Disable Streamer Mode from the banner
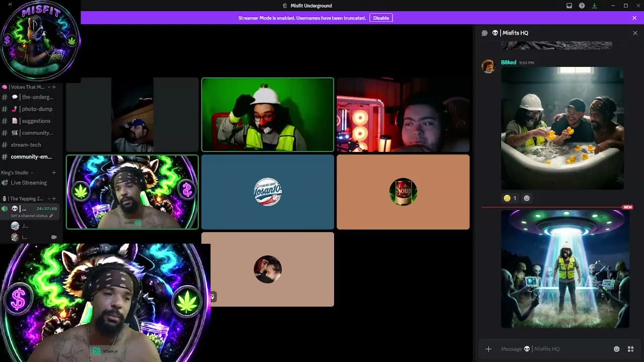Image resolution: width=644 pixels, height=362 pixels. 381,18
